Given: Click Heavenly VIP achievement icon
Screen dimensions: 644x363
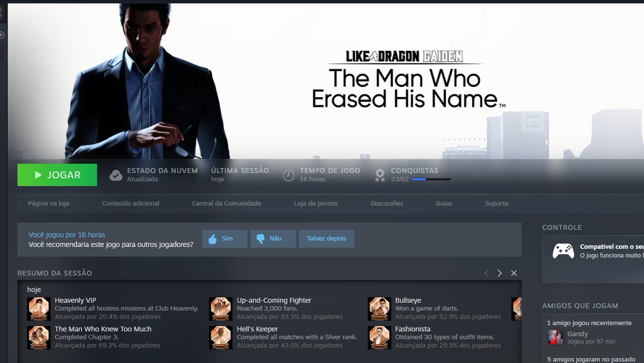Looking at the screenshot, I should click(x=39, y=309).
